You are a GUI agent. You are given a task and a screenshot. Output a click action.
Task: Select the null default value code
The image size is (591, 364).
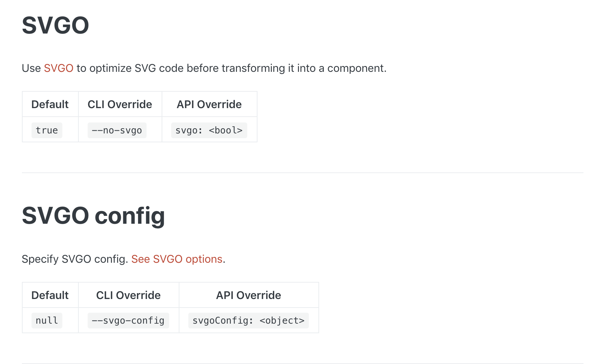coord(47,321)
